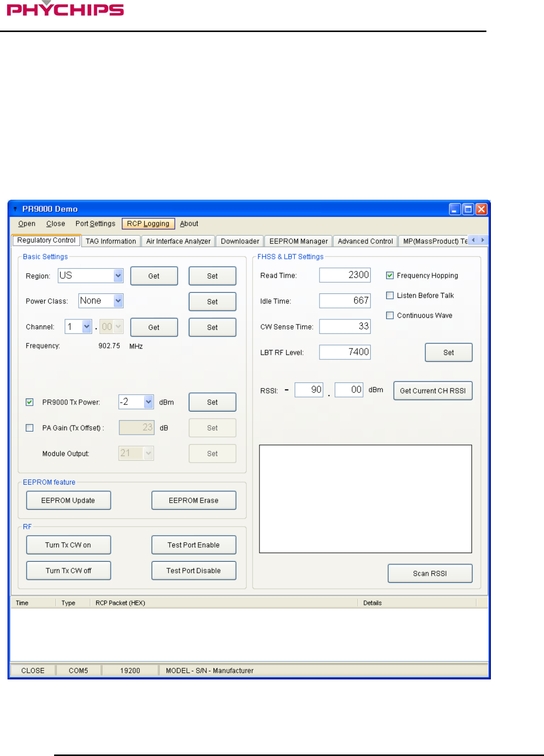The image size is (544, 756).
Task: Click Set for Power Class
Action: [x=212, y=301]
